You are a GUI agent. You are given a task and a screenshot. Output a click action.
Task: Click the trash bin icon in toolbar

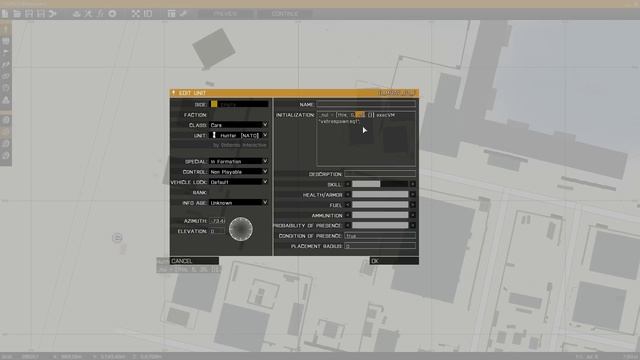tap(171, 13)
